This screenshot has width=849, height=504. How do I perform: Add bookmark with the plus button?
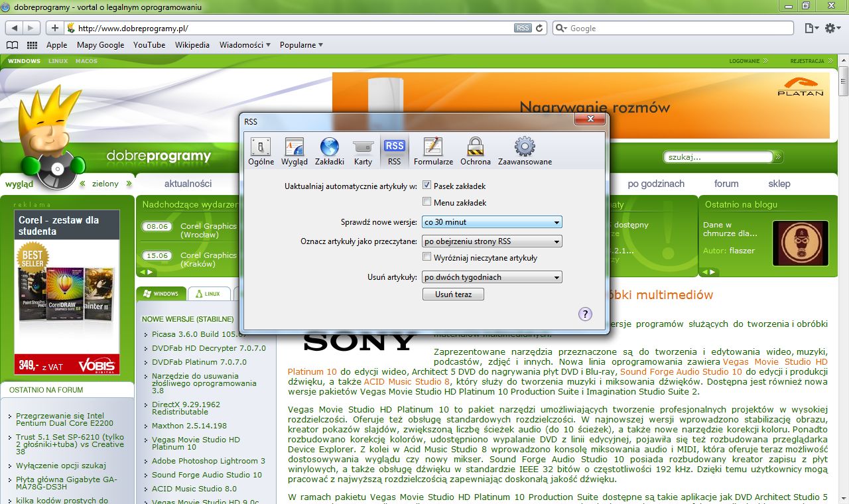pyautogui.click(x=54, y=28)
